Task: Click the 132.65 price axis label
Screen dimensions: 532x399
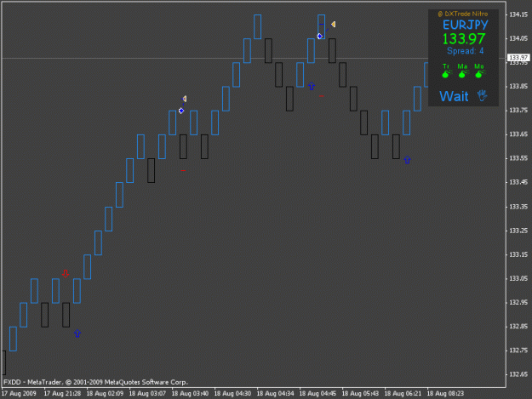Action: tap(518, 374)
